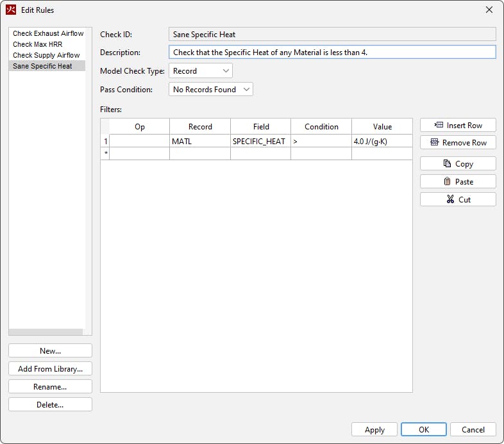Select the Check Max HRR rule
The width and height of the screenshot is (504, 444).
(38, 44)
